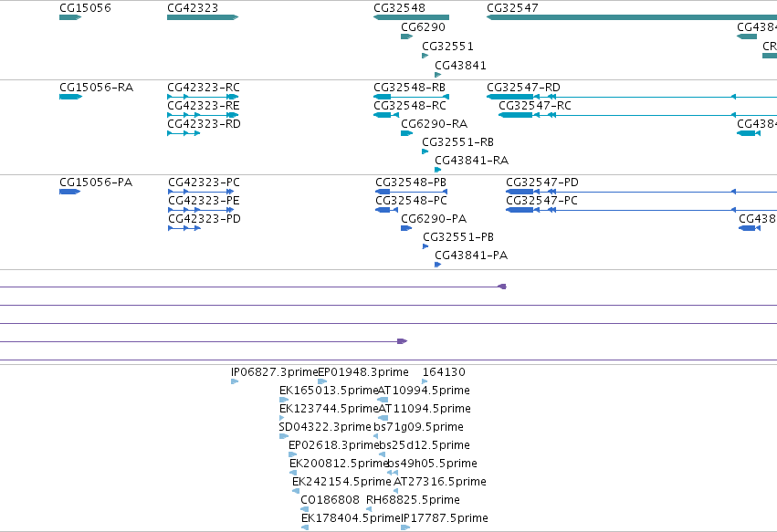Select transcript CG42323-RE
Image resolution: width=777 pixels, height=532 pixels.
pyautogui.click(x=203, y=115)
